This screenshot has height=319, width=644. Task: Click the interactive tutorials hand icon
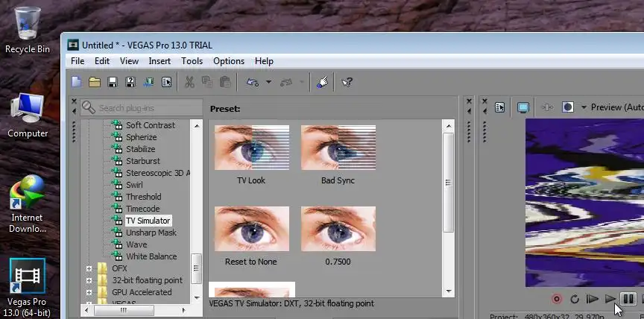(x=322, y=82)
